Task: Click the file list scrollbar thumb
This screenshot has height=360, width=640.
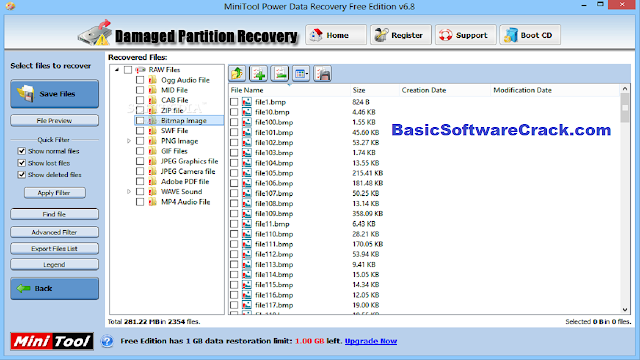Action: (x=624, y=108)
